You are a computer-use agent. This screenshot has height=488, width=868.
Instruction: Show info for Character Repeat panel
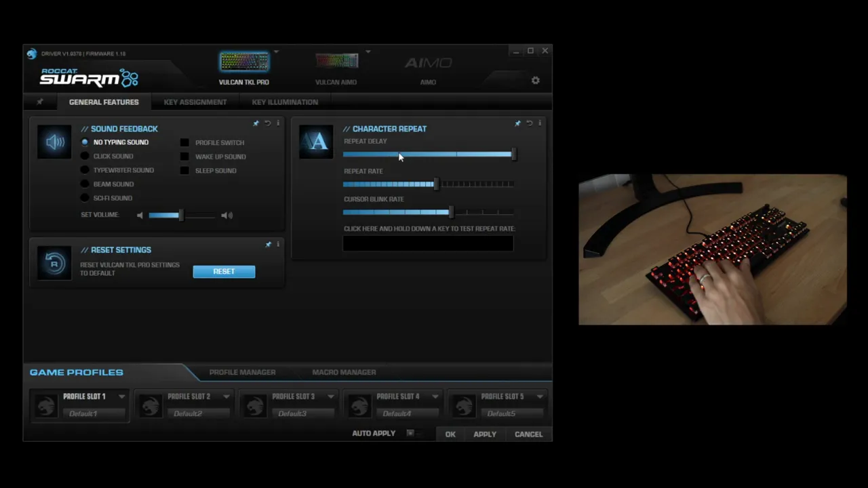(540, 123)
